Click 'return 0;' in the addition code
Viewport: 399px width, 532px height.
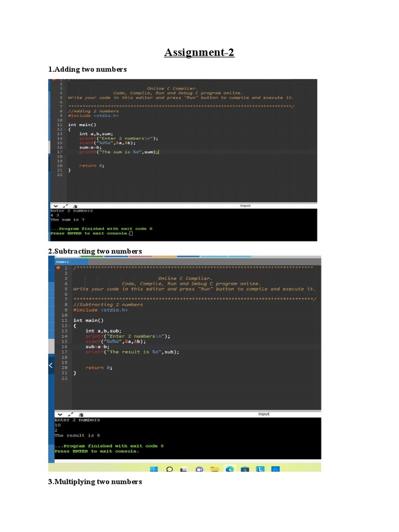point(91,166)
